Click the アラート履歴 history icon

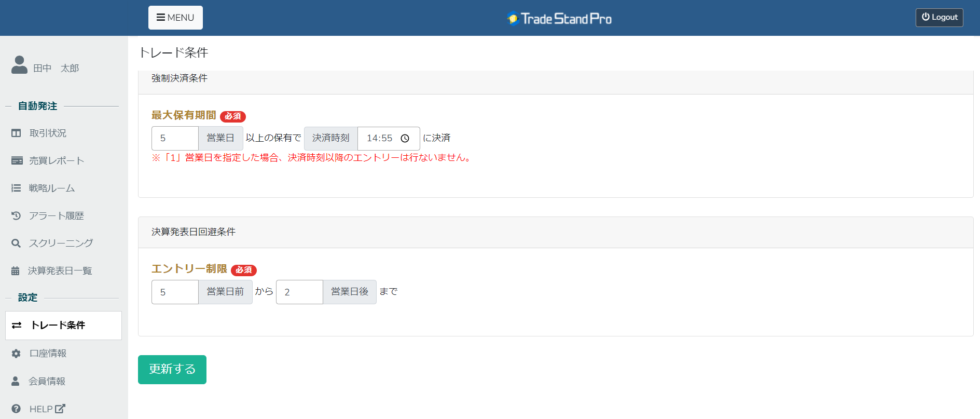point(16,216)
